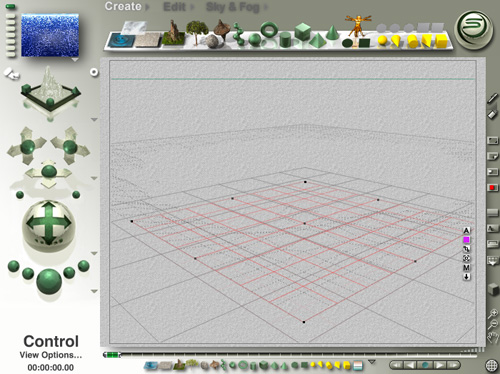Switch to the Edit palette
The width and height of the screenshot is (500, 374).
point(174,7)
